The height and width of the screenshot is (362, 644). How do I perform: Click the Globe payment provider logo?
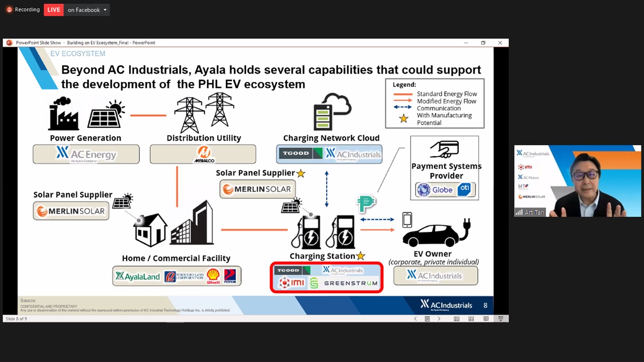pos(435,190)
